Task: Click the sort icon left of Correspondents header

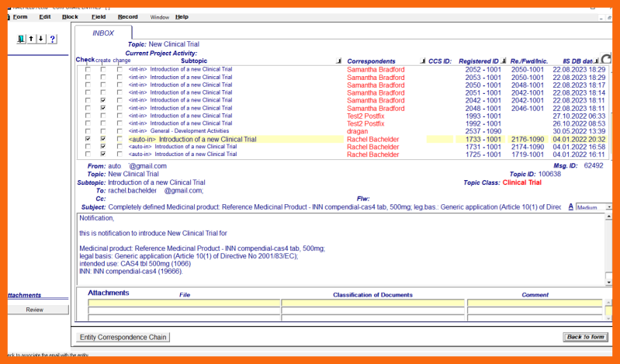Action: 338,61
